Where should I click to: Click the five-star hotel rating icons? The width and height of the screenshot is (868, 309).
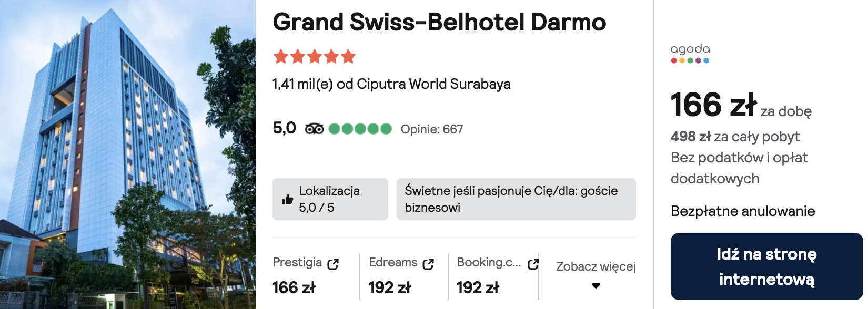tap(315, 56)
